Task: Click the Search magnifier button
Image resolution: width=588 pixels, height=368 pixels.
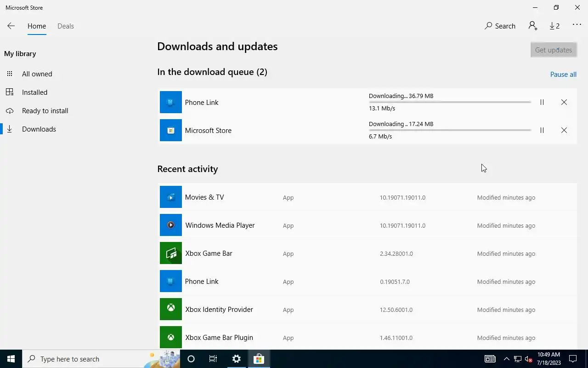Action: pyautogui.click(x=500, y=26)
